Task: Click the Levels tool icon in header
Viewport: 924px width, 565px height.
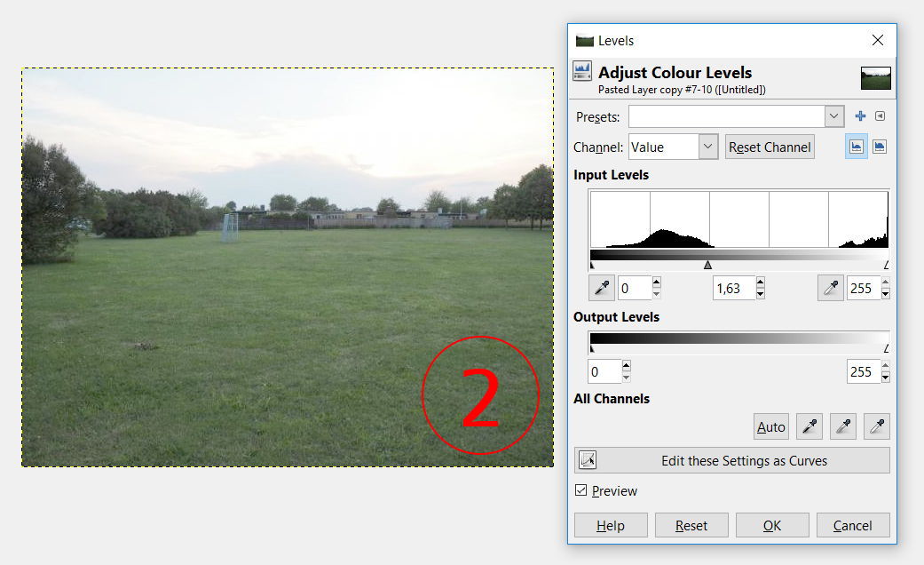Action: point(582,71)
